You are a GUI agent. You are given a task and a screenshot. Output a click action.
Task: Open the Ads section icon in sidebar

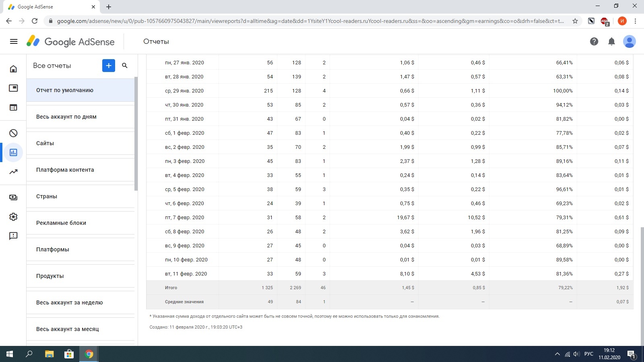[x=13, y=88]
